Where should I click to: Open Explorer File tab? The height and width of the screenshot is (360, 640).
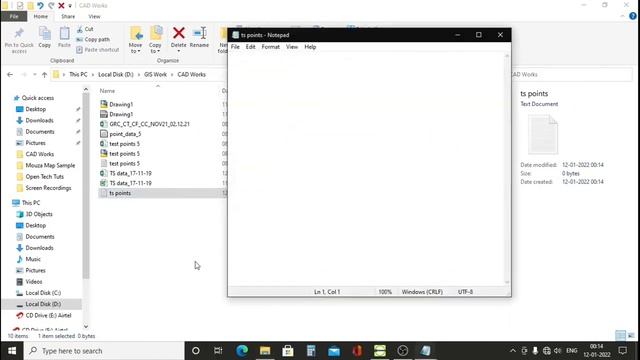14,16
